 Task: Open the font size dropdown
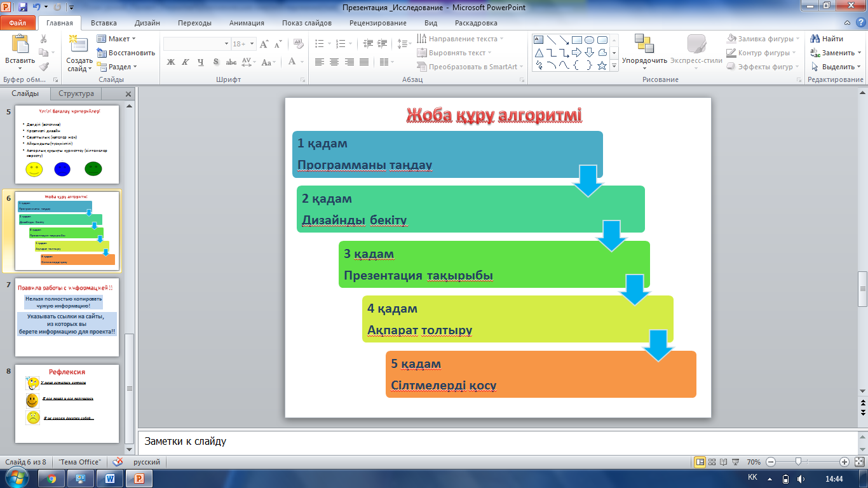252,44
